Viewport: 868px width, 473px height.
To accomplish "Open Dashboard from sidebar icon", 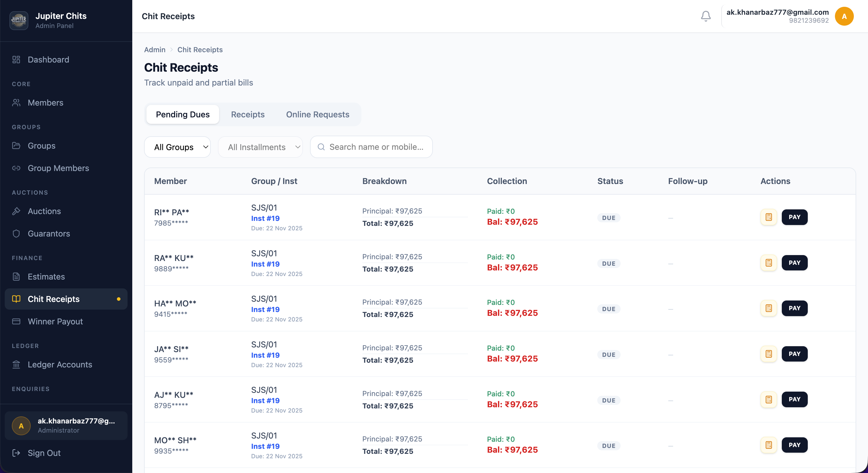I will (16, 60).
